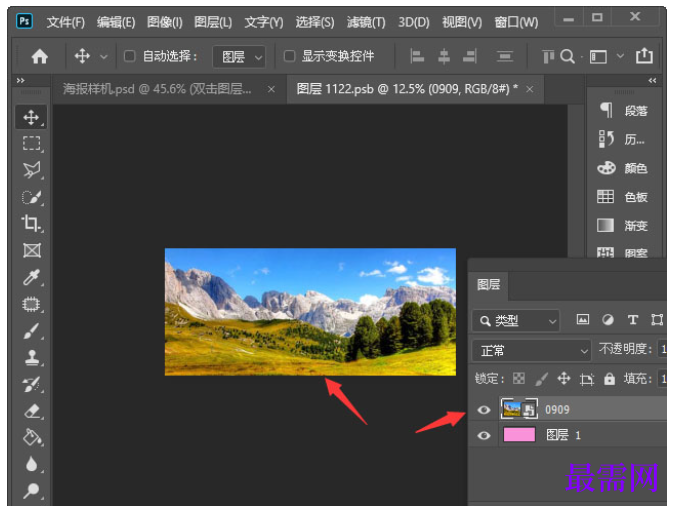Click the 0909 smart object thumbnail

(x=519, y=409)
